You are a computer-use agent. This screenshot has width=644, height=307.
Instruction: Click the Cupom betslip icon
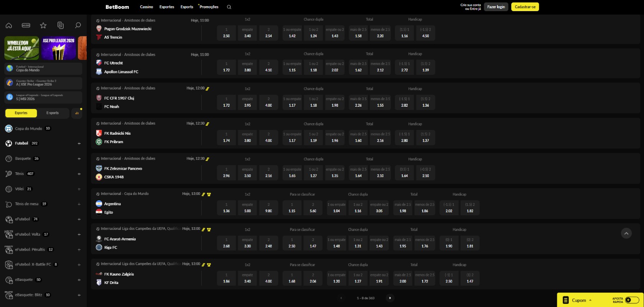565,300
